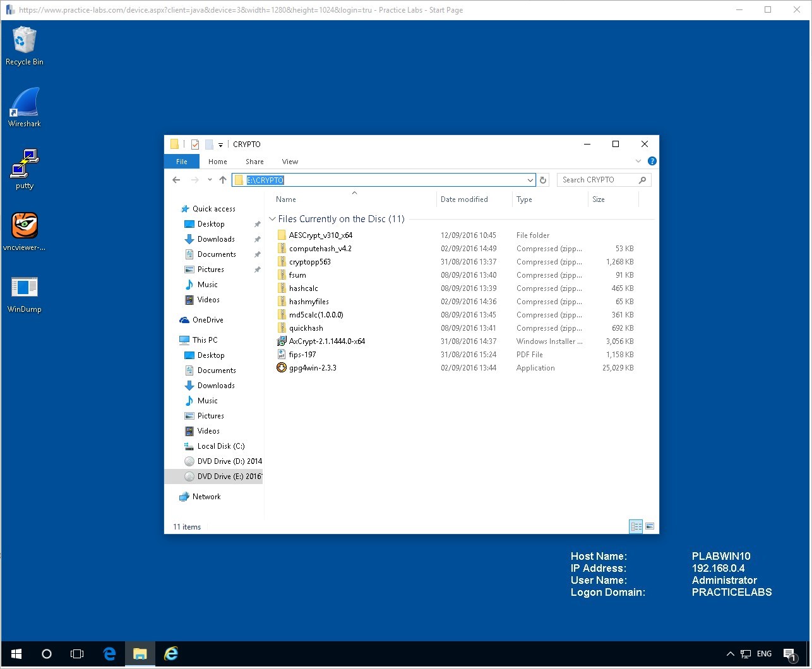Click inside the Search CRYPTO box
Image resolution: width=812 pixels, height=669 pixels.
pos(599,179)
